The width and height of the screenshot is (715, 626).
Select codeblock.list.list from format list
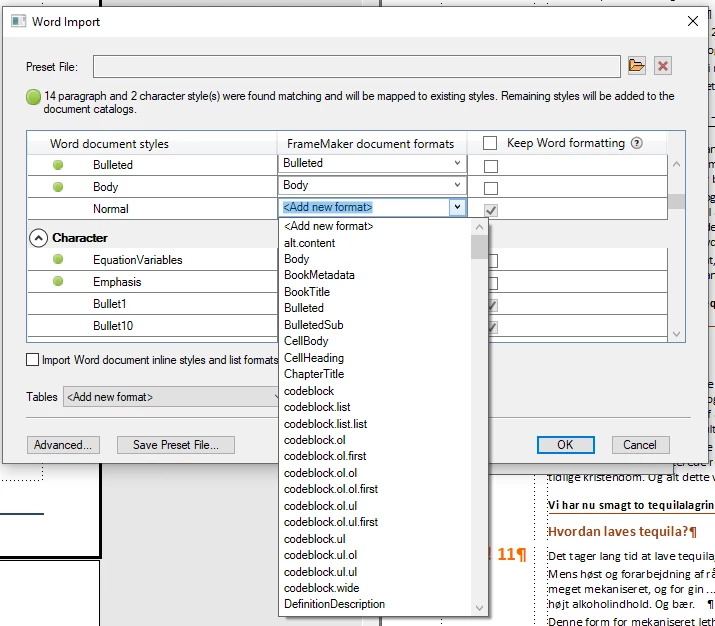click(x=325, y=424)
